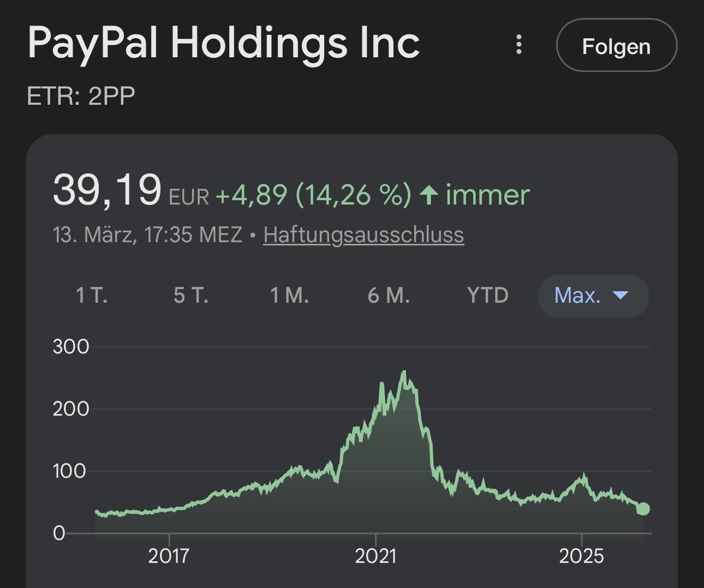The width and height of the screenshot is (704, 588).
Task: Click the 2021 x-axis label
Action: [x=375, y=556]
